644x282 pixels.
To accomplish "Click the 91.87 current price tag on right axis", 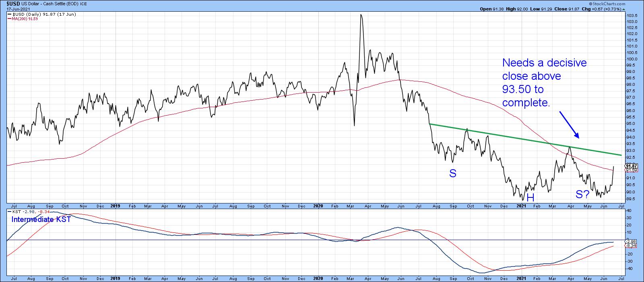I will (630, 166).
